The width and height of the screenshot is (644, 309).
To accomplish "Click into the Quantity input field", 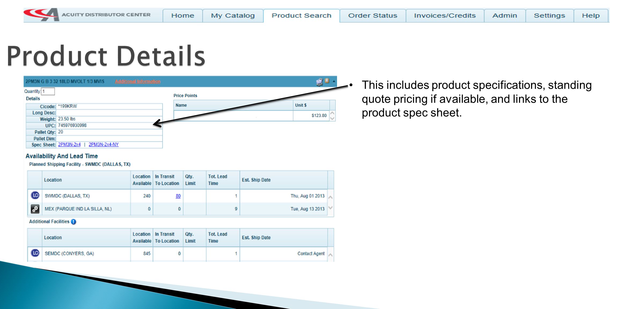I will coord(48,91).
